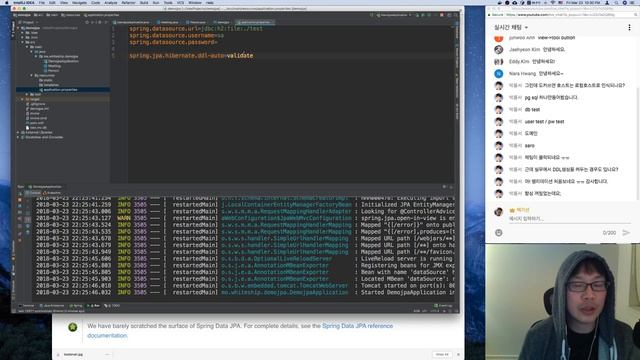Click the red Stop icon in top toolbar
Screen dimensions: 640x360
point(442,15)
